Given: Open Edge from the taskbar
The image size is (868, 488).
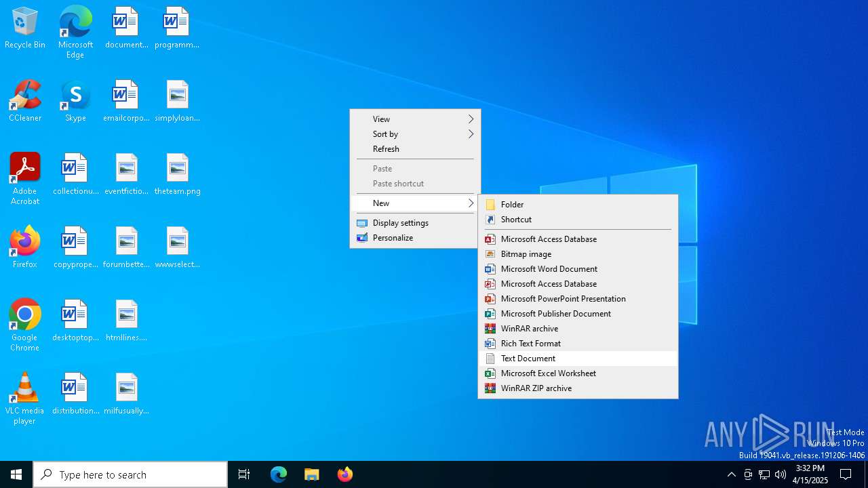Looking at the screenshot, I should [279, 474].
